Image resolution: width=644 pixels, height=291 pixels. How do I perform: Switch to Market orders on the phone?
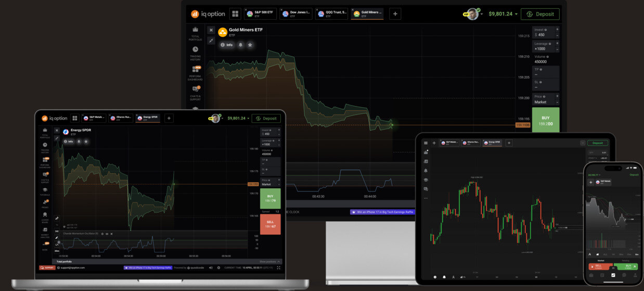coord(601,260)
